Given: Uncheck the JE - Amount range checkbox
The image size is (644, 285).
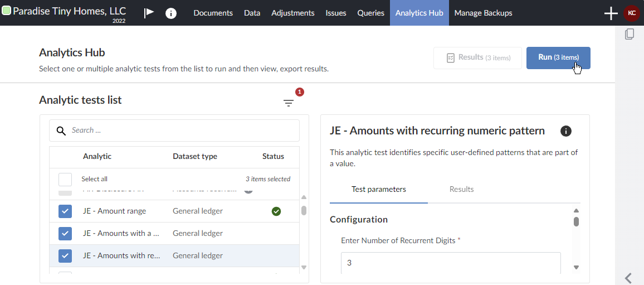Looking at the screenshot, I should click(x=65, y=211).
